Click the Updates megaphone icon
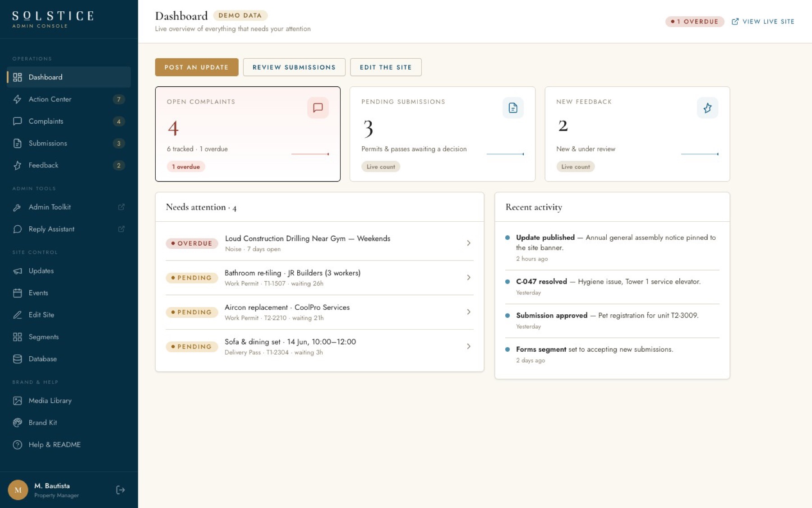The width and height of the screenshot is (812, 508). pos(18,271)
